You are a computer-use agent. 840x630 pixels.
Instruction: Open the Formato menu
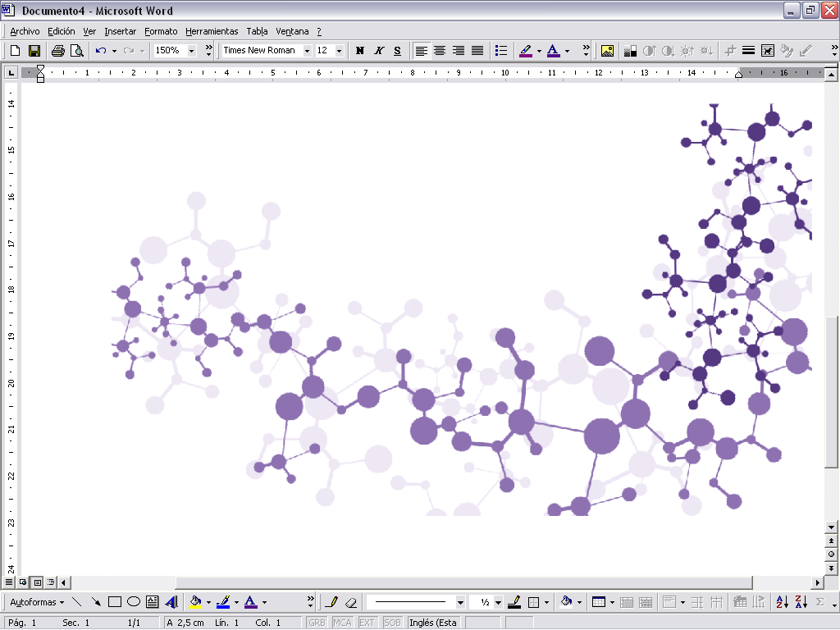coord(161,32)
